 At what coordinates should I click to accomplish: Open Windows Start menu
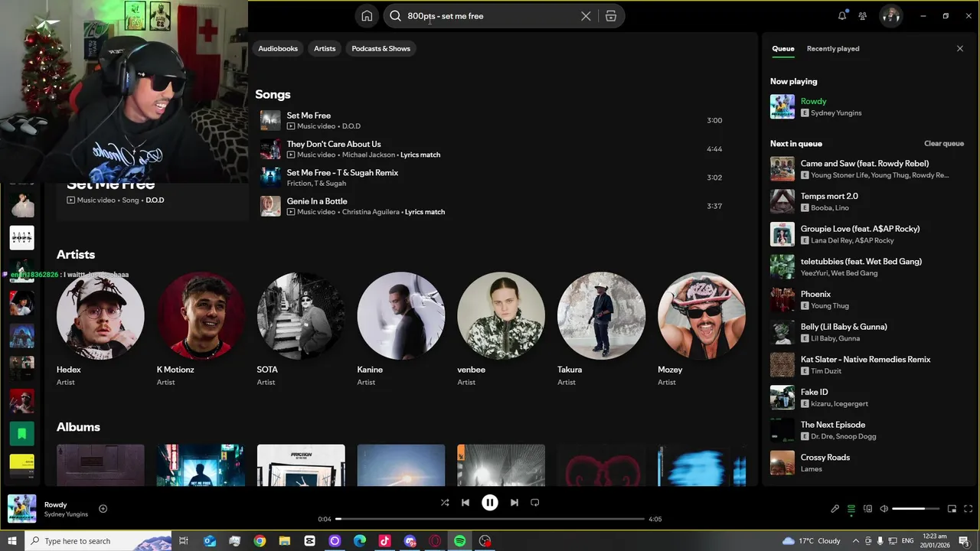click(11, 541)
